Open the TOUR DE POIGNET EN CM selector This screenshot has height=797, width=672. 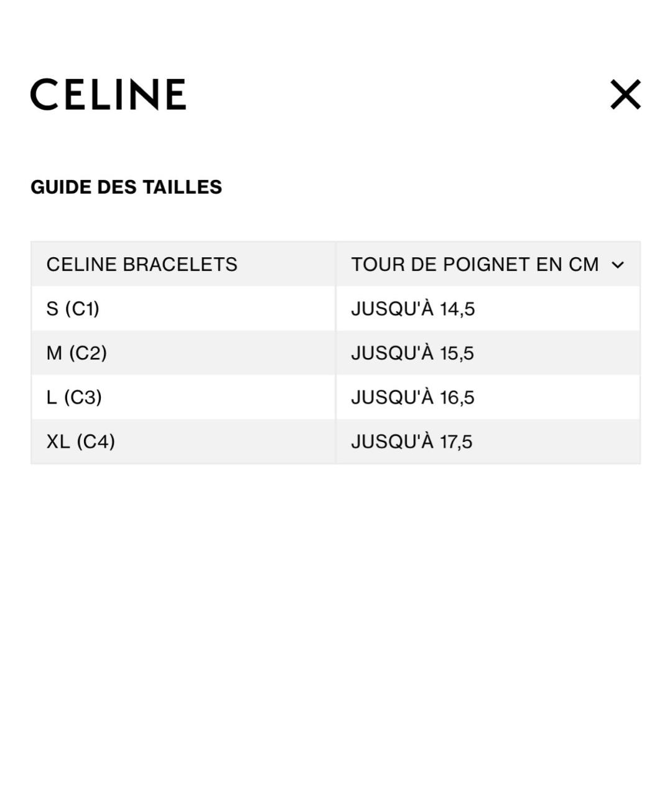click(475, 265)
